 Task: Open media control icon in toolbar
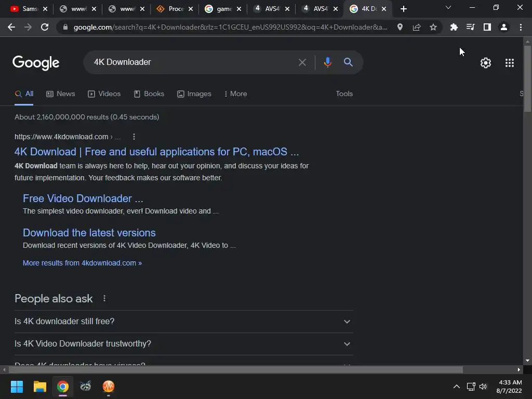coord(470,27)
